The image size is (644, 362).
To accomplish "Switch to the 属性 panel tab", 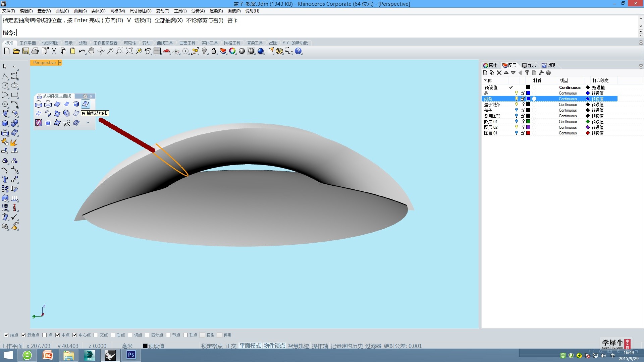I will [490, 65].
